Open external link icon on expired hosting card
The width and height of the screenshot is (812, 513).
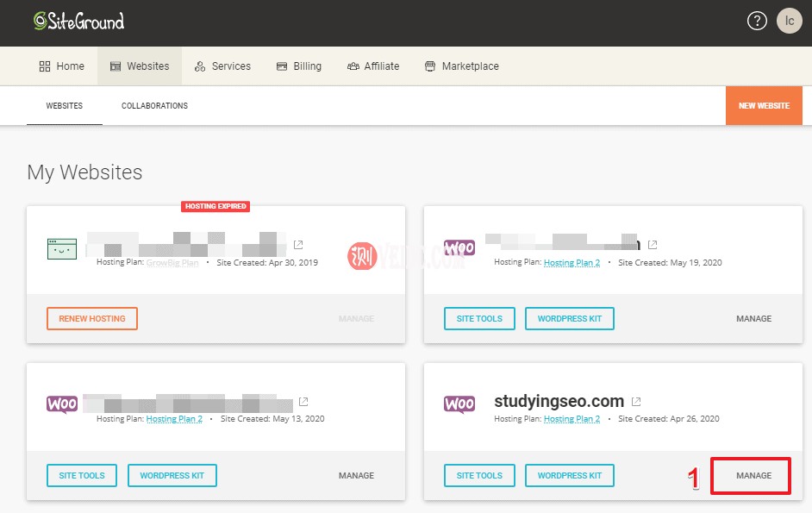pos(298,245)
